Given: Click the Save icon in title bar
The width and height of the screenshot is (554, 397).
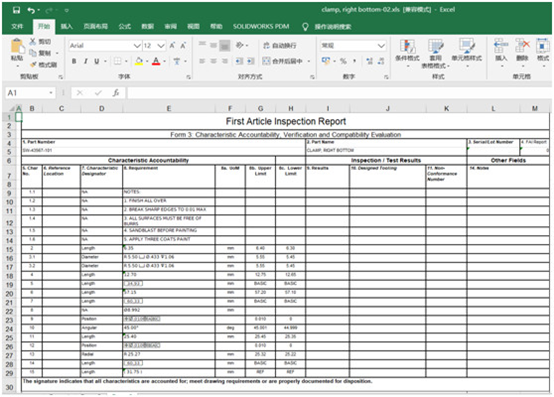Looking at the screenshot, I should click(16, 10).
